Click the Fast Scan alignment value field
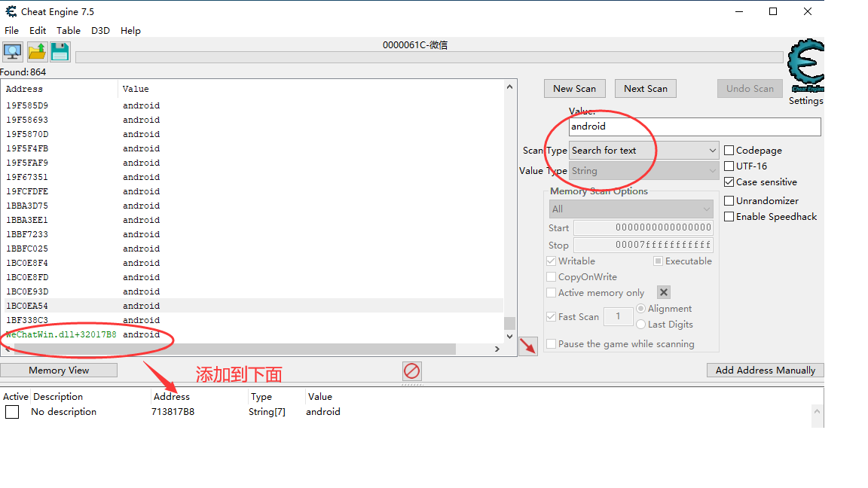 click(x=619, y=316)
